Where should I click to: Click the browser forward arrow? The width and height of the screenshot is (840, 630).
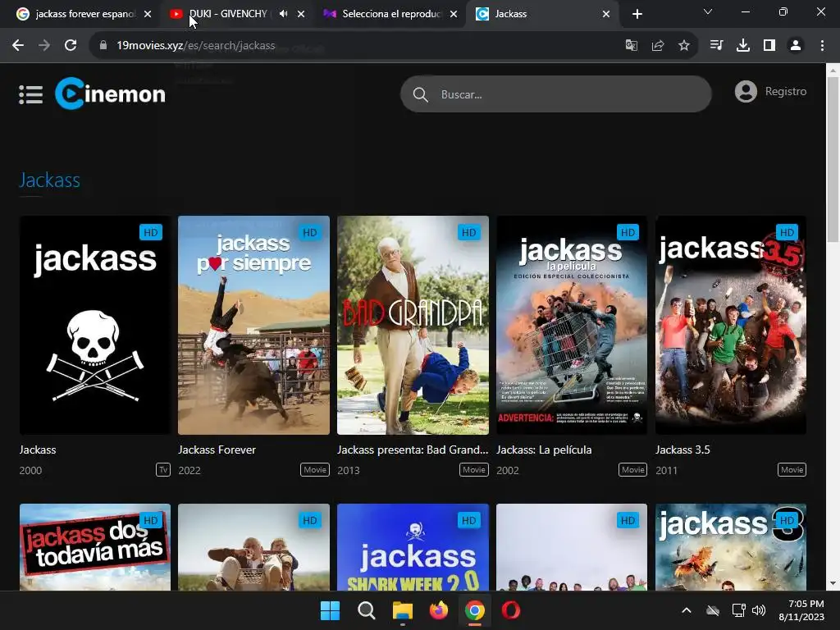point(44,46)
